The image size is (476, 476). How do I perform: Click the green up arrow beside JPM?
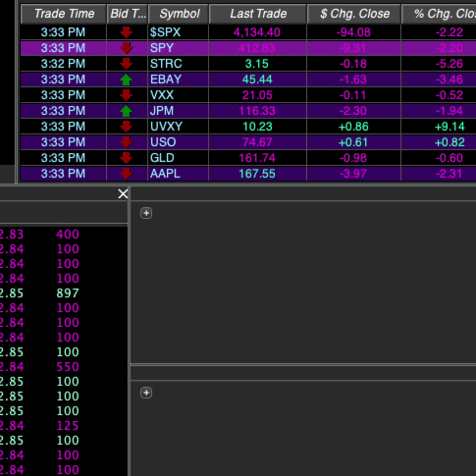pos(126,111)
